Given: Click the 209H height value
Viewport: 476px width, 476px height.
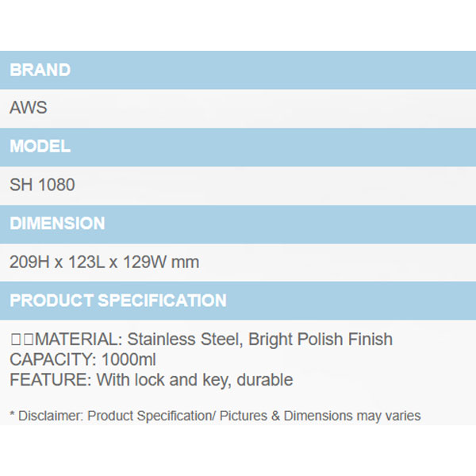Looking at the screenshot, I should [x=29, y=263].
